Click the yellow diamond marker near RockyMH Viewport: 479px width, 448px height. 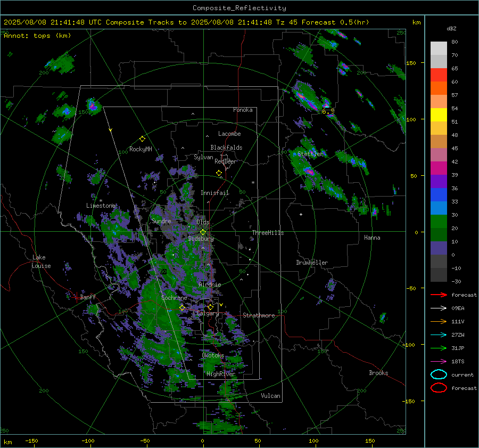(x=142, y=139)
